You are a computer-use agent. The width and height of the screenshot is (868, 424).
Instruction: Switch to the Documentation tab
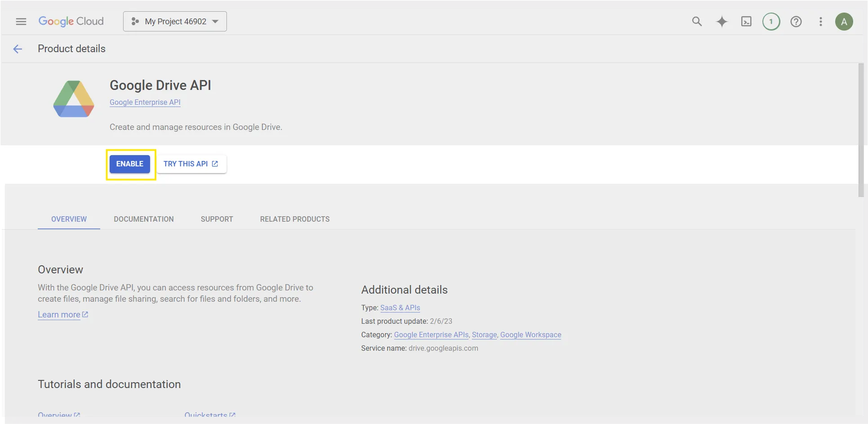click(x=144, y=219)
